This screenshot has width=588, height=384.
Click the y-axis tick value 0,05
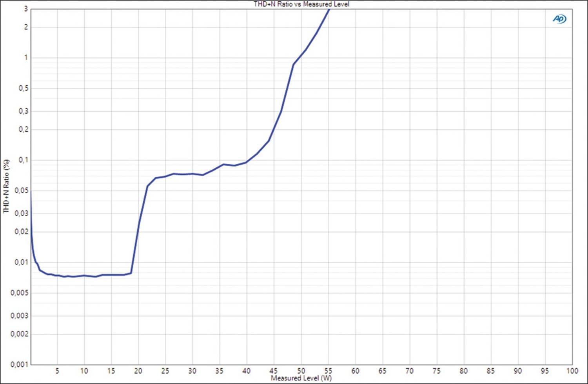(x=22, y=191)
